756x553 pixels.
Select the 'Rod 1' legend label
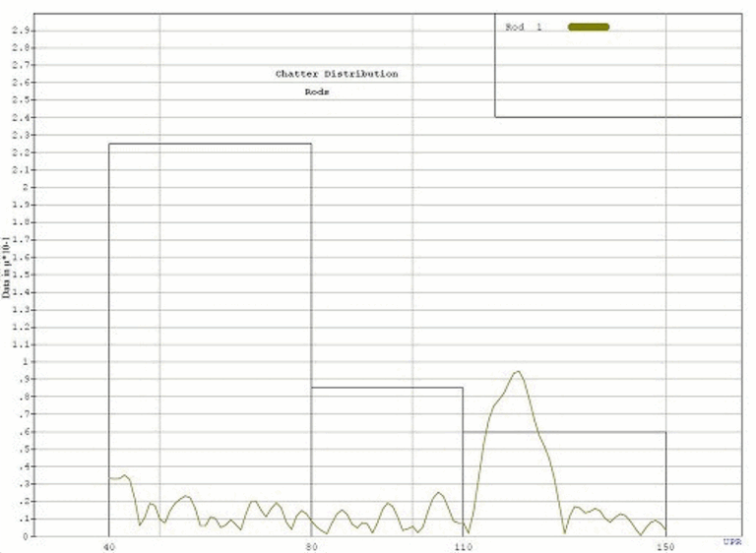(523, 27)
